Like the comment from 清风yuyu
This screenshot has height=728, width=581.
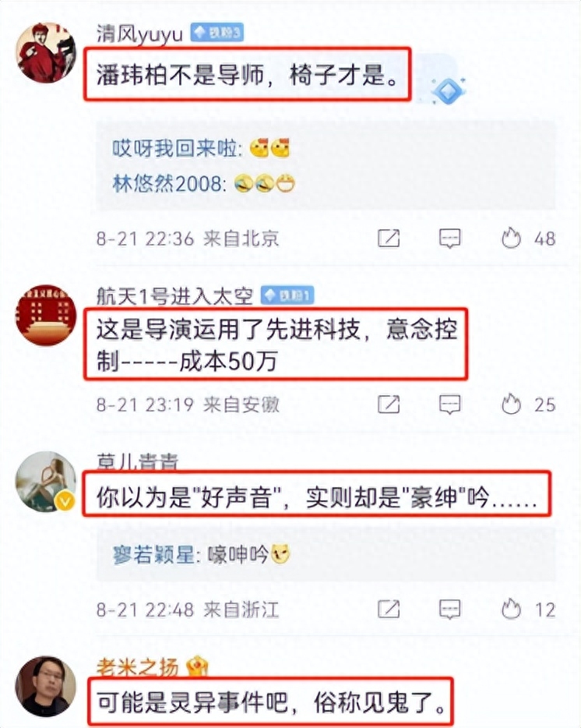(512, 239)
